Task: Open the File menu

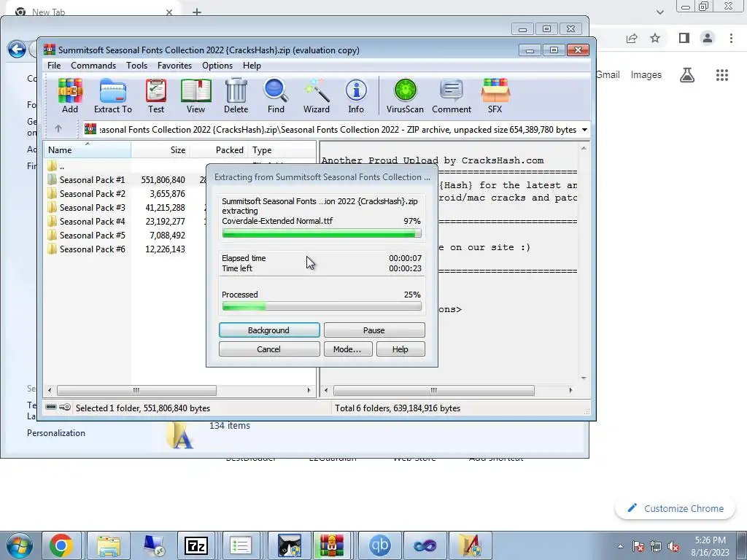Action: coord(54,65)
